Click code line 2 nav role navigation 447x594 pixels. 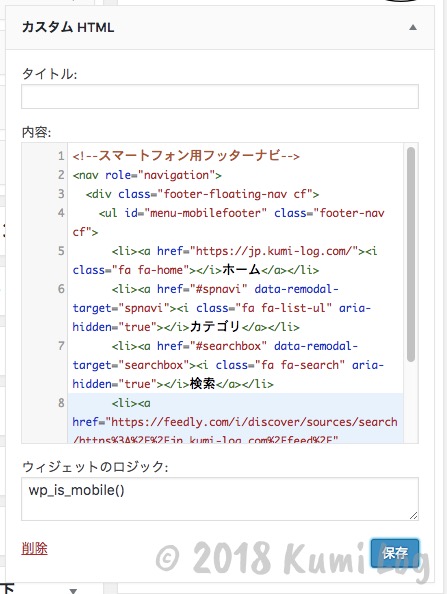click(147, 175)
